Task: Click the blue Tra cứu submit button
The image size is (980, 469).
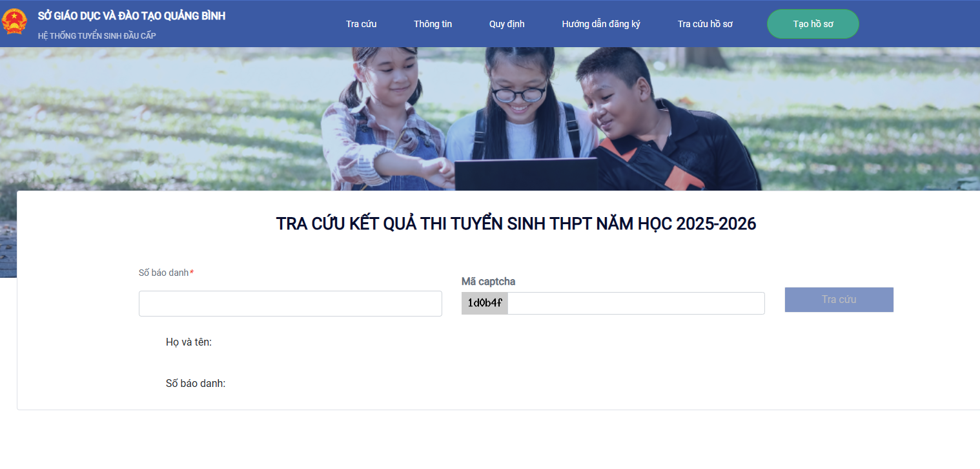Action: [x=839, y=300]
